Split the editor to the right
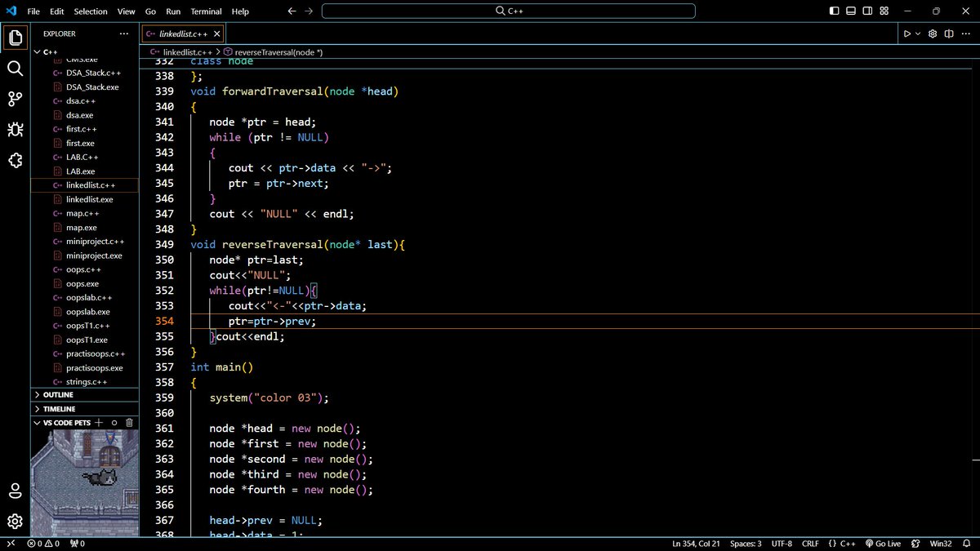Image resolution: width=980 pixels, height=551 pixels. click(949, 33)
